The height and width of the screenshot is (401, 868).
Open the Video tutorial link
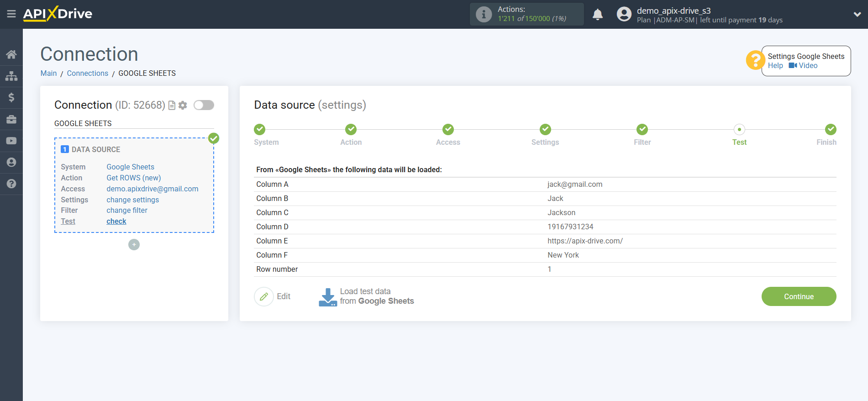tap(803, 66)
